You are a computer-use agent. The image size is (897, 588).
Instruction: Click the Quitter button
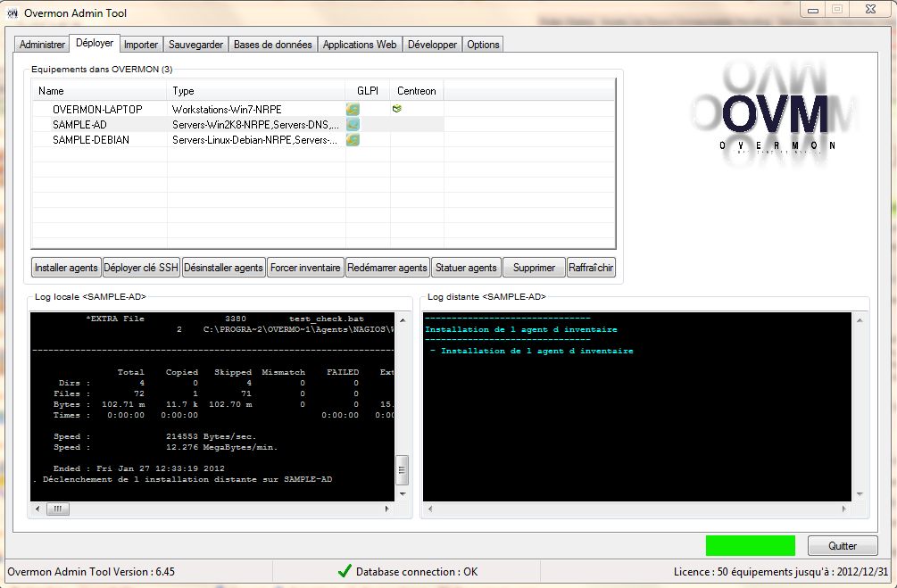click(x=843, y=546)
